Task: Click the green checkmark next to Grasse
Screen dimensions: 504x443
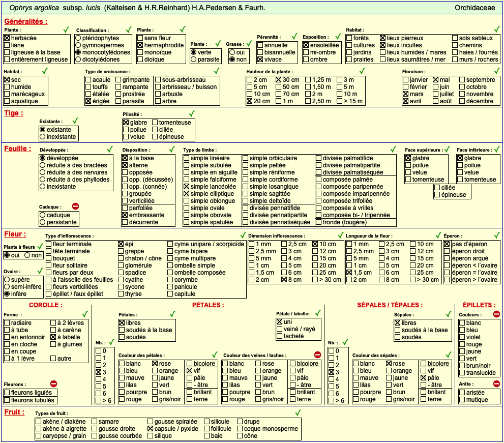Action: tap(249, 44)
